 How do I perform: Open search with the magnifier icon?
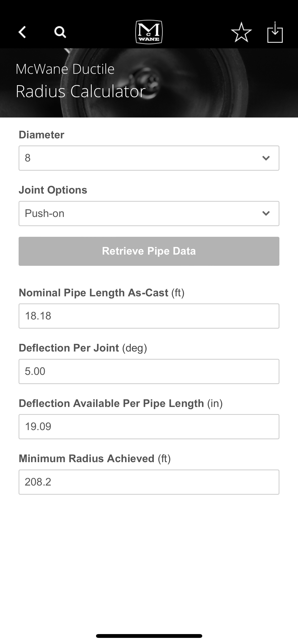point(60,32)
